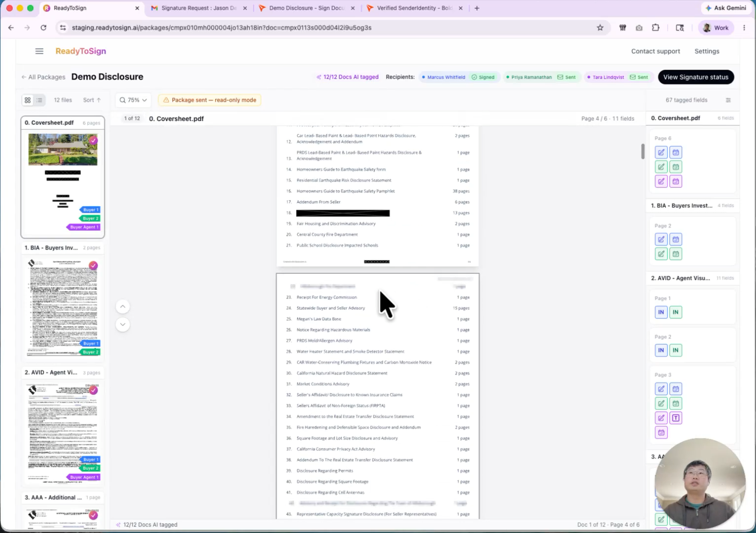Switch file panel to list view
Viewport: 756px width, 533px height.
pos(39,100)
